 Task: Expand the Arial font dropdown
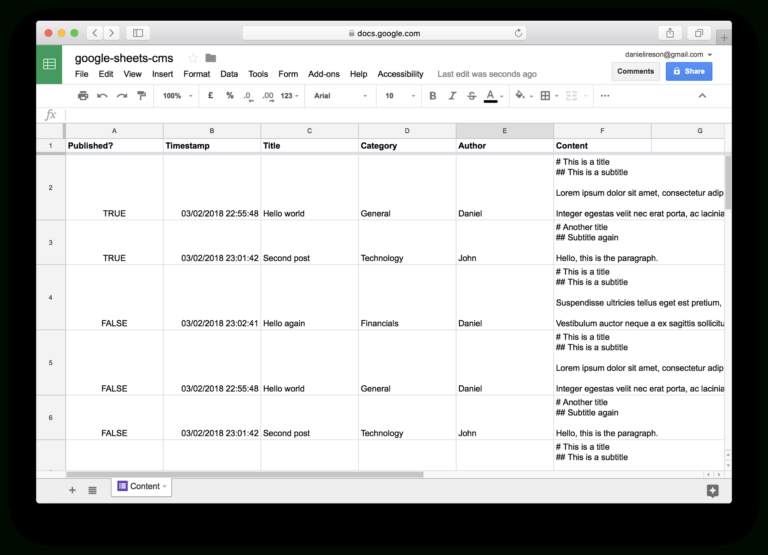340,96
